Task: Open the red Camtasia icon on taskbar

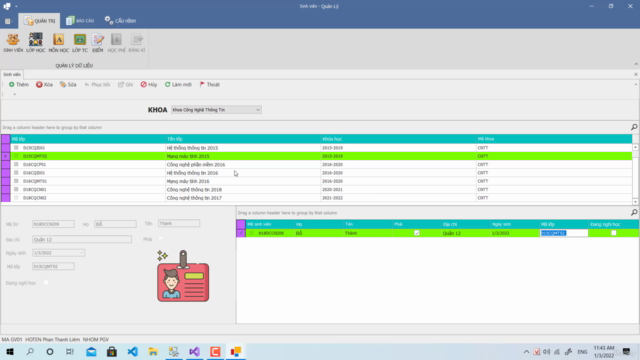Action: pyautogui.click(x=215, y=351)
